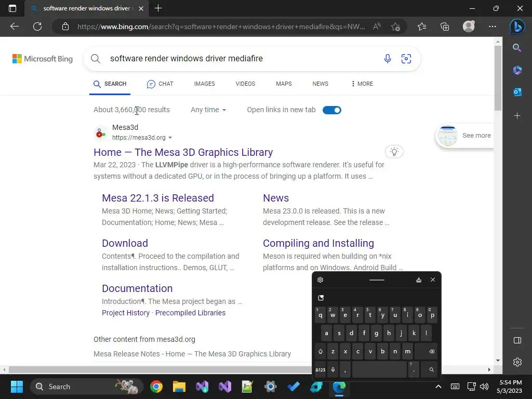
Task: Open the Edge tab actions menu
Action: point(12,8)
